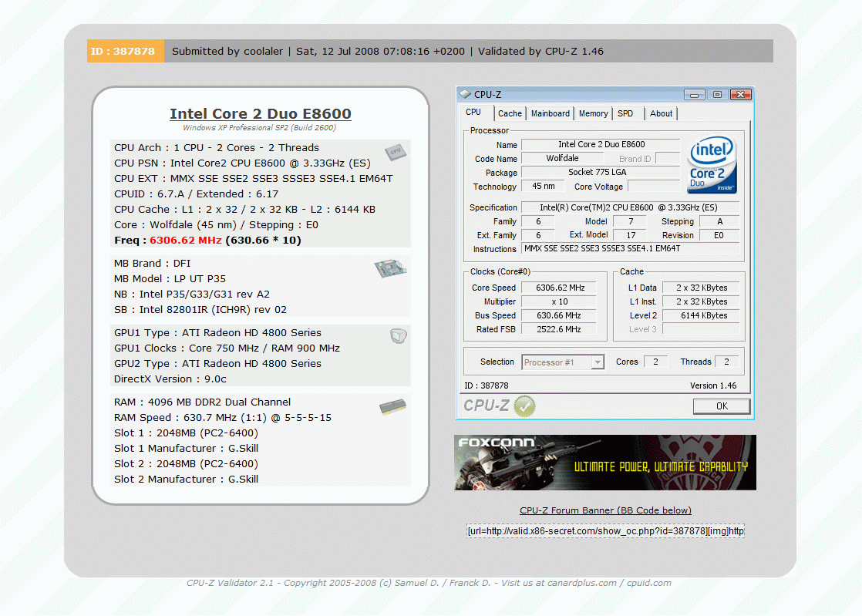This screenshot has height=616, width=862.
Task: Open the Memory tab
Action: coord(593,113)
